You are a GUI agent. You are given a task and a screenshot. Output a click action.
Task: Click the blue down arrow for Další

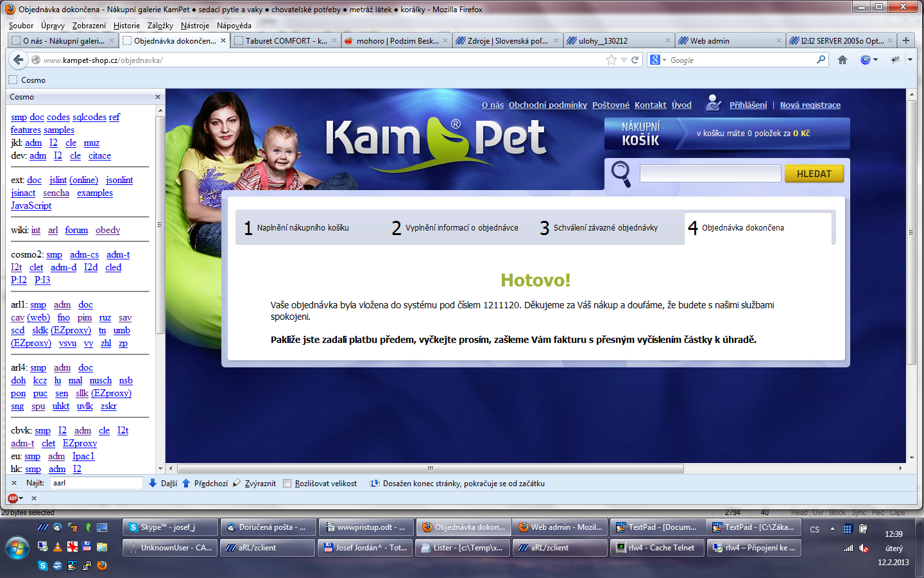pos(153,483)
